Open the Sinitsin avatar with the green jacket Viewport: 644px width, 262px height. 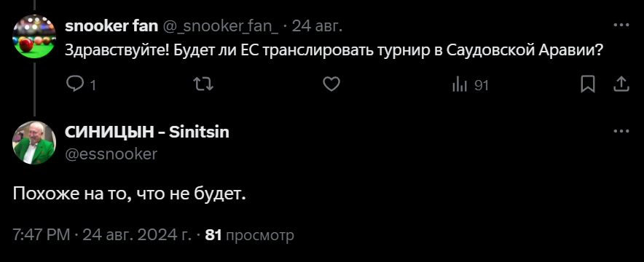34,143
